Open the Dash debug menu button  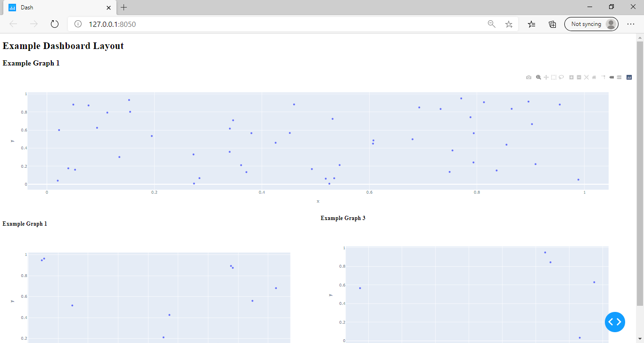(x=615, y=322)
